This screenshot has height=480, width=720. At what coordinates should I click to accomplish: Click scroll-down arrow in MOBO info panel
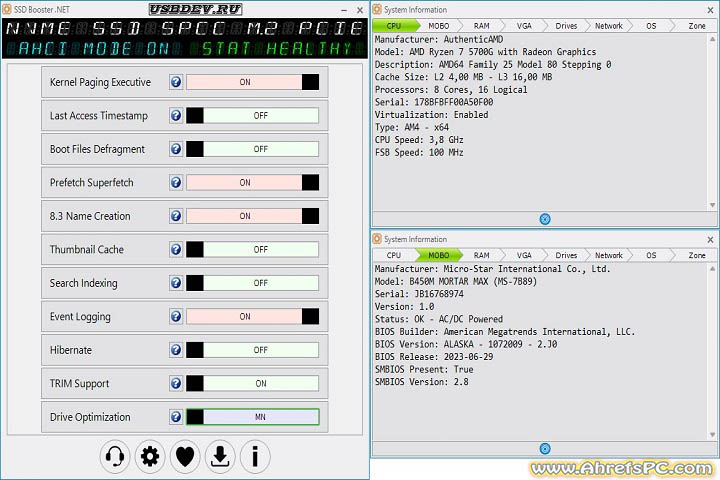(x=712, y=435)
